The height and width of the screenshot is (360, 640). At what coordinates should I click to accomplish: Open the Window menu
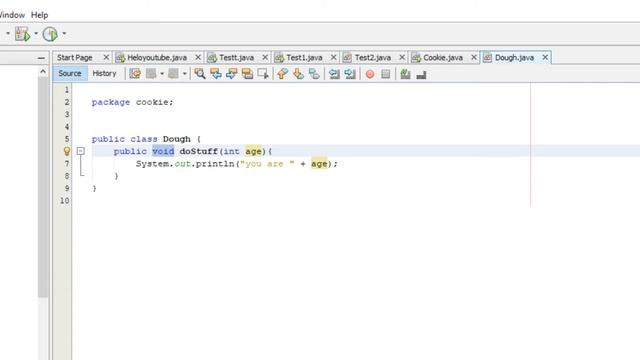12,15
